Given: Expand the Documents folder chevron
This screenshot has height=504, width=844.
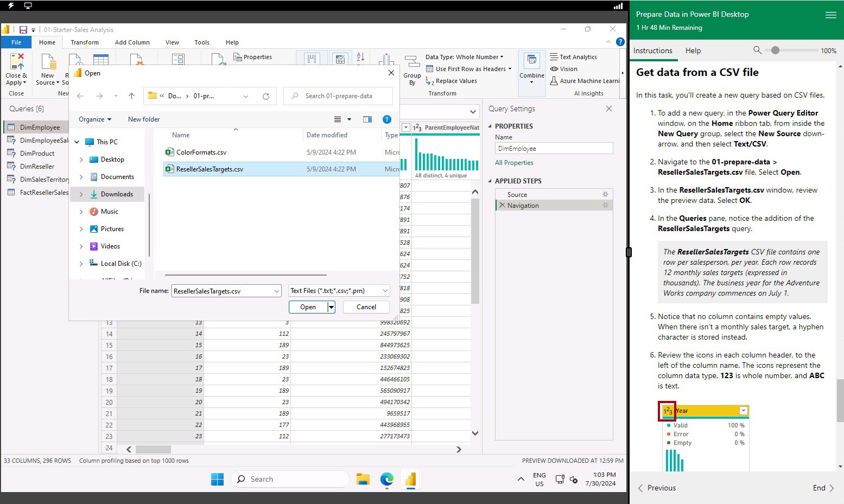Looking at the screenshot, I should click(81, 177).
